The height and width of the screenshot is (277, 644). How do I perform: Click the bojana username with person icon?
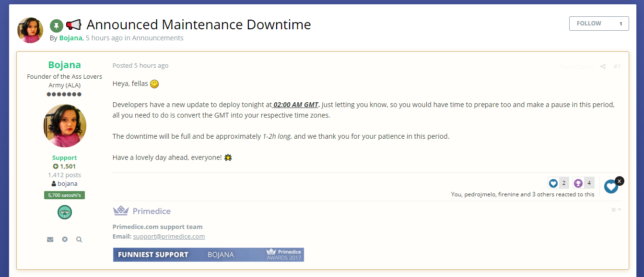65,184
